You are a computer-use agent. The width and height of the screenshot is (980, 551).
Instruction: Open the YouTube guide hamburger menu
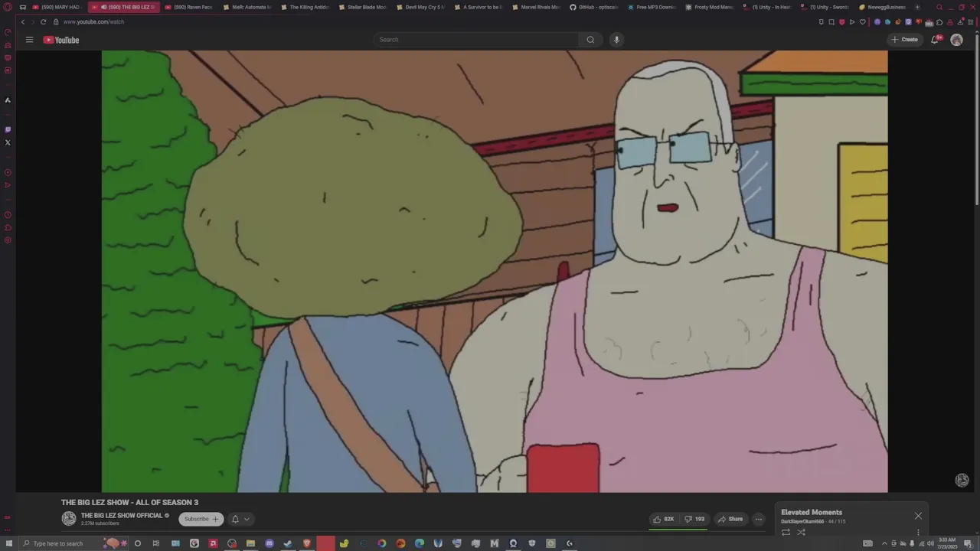pos(29,40)
